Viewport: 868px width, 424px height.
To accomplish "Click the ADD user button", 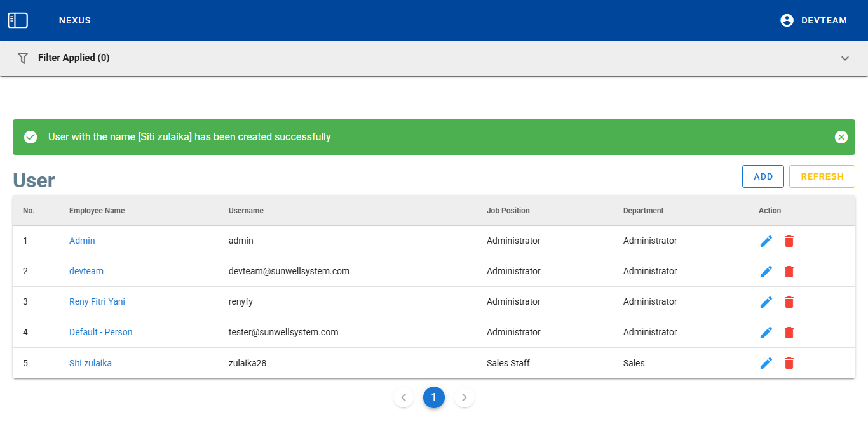I will (x=763, y=176).
